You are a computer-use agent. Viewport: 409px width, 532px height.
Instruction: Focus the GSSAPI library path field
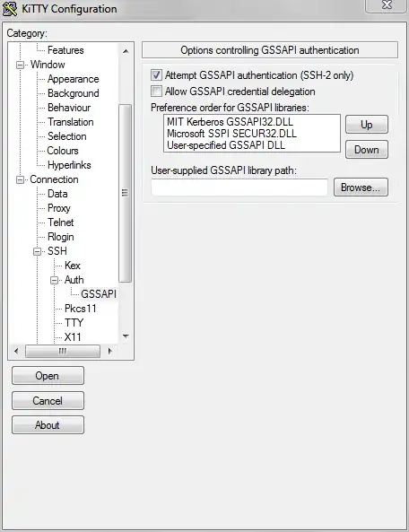pyautogui.click(x=239, y=188)
